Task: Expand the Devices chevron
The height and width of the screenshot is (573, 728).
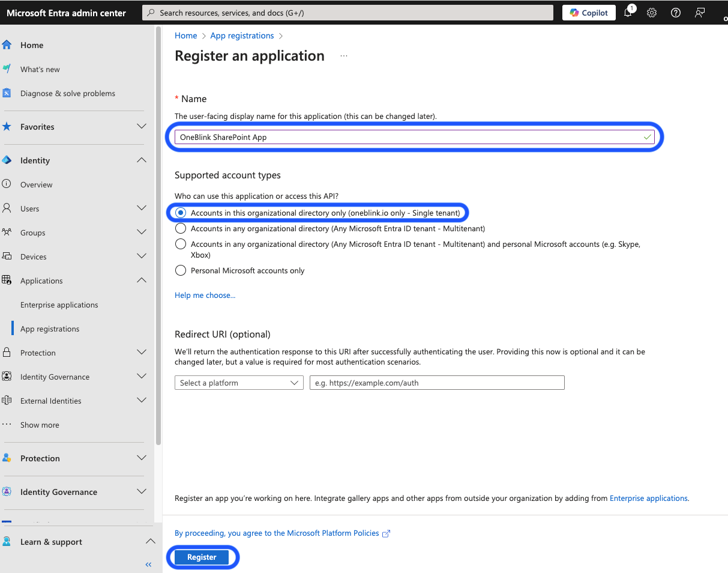Action: click(x=142, y=256)
